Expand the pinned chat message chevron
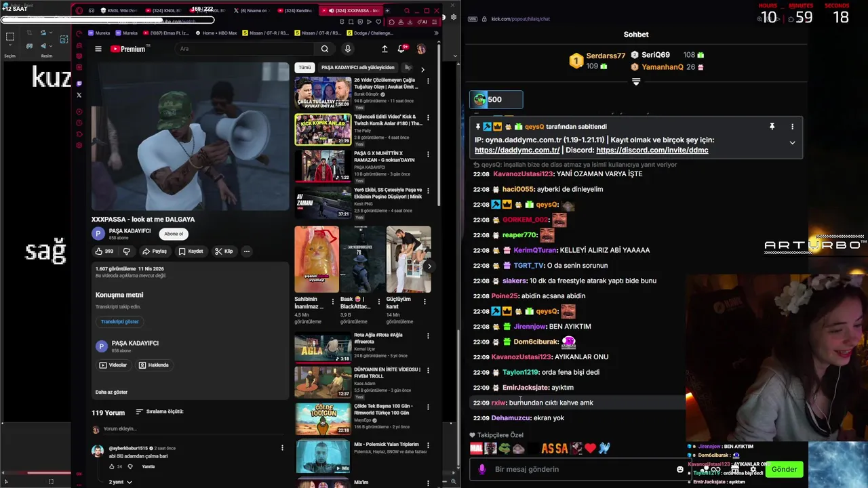The image size is (868, 488). (x=792, y=142)
